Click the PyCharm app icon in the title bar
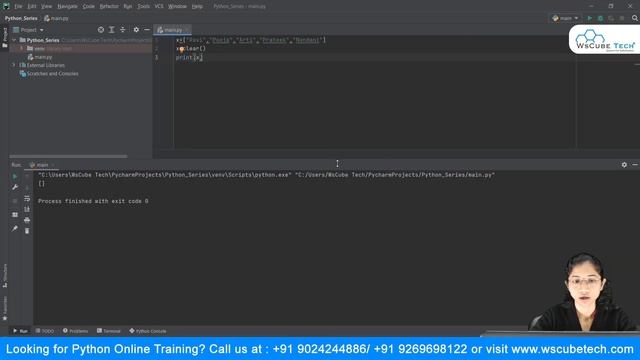640x360 pixels. tap(6, 6)
